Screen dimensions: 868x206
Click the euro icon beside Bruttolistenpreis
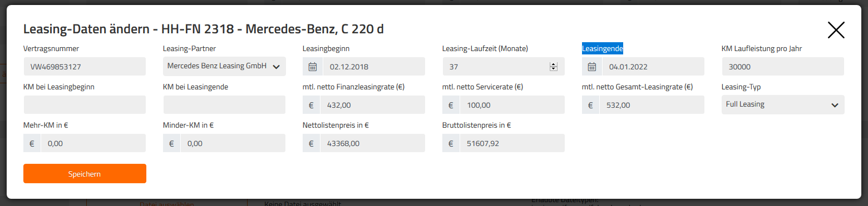(451, 143)
